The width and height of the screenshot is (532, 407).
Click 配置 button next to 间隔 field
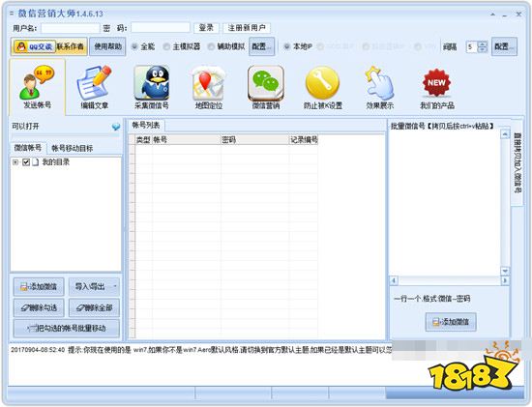coord(504,46)
